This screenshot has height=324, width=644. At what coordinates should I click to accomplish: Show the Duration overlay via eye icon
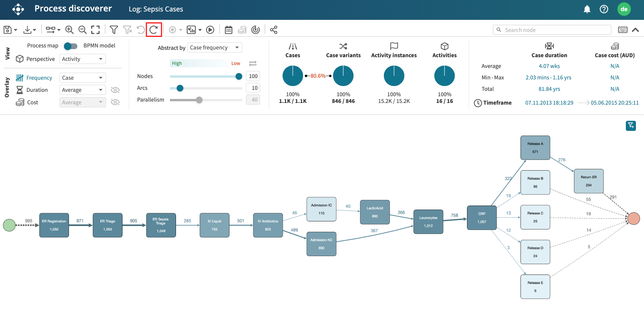pyautogui.click(x=115, y=90)
